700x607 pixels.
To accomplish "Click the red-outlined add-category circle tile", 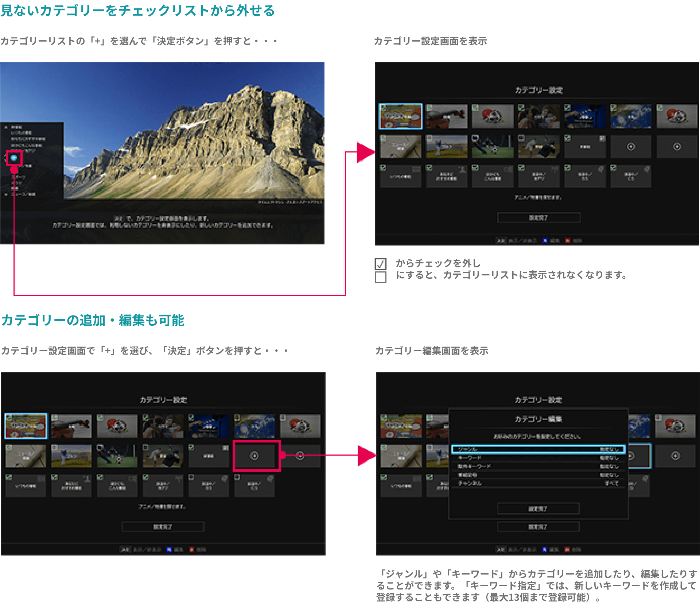I will pos(255,456).
